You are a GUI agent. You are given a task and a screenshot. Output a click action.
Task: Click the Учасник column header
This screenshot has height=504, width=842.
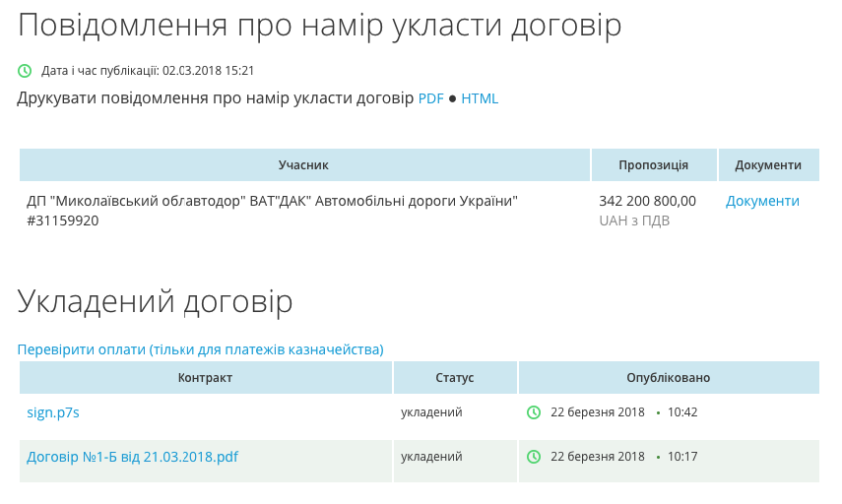coord(303,165)
